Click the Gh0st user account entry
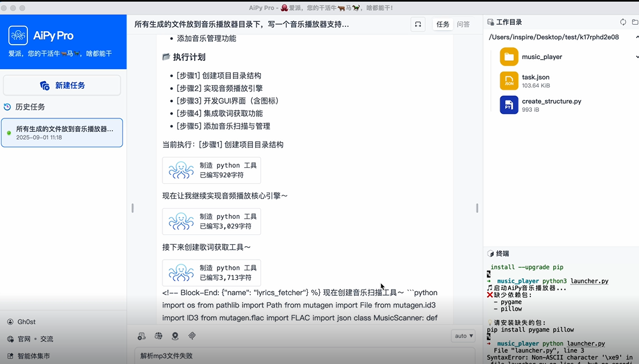This screenshot has width=639, height=364. [x=22, y=322]
